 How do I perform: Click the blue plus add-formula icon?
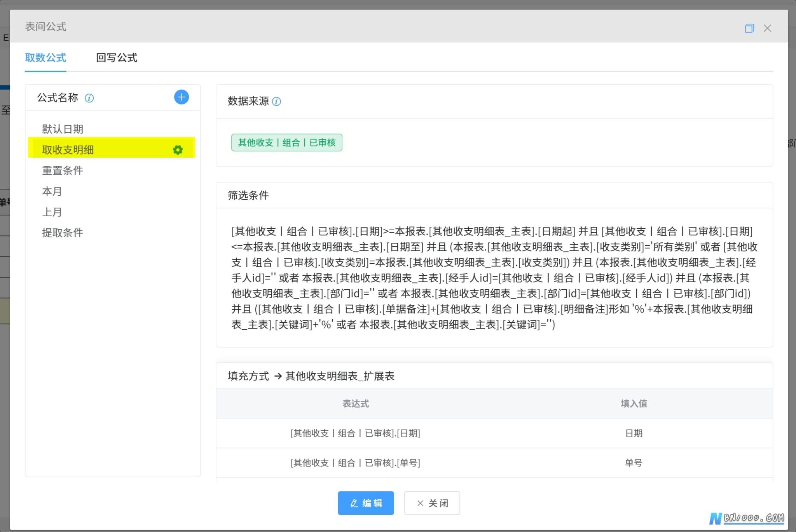[181, 97]
